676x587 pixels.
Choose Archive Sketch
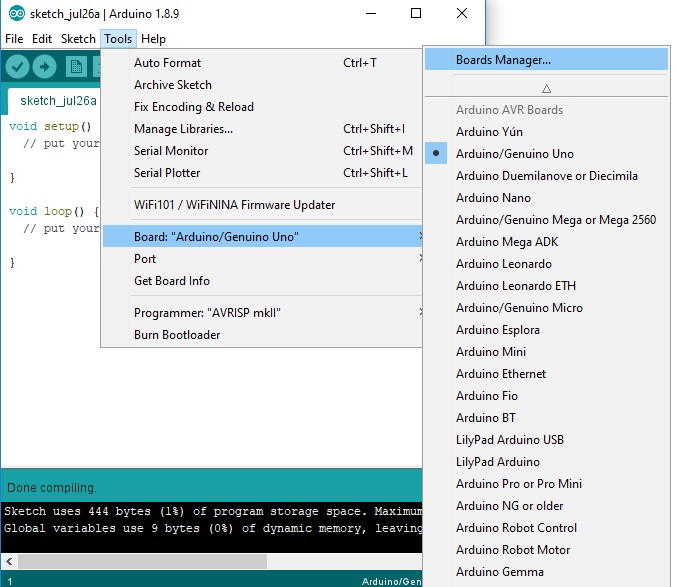pos(262,85)
